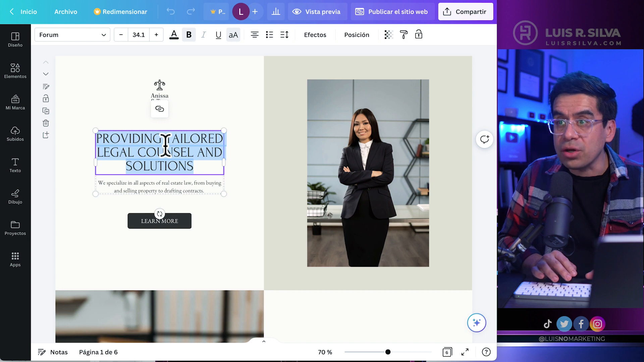Copy style with paint roller
This screenshot has width=644, height=362.
tap(404, 35)
